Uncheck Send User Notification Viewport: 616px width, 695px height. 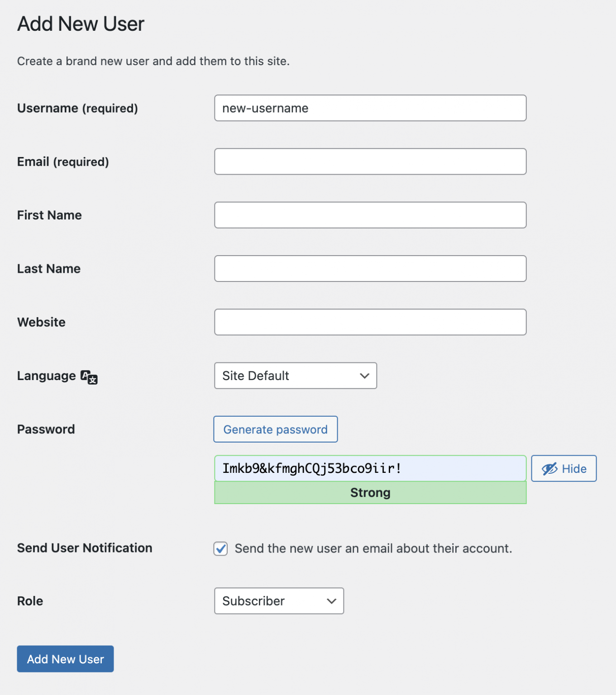click(220, 548)
